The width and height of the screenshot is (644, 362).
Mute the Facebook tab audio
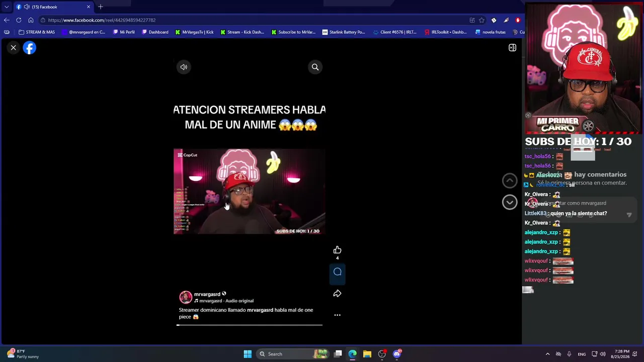[26, 7]
